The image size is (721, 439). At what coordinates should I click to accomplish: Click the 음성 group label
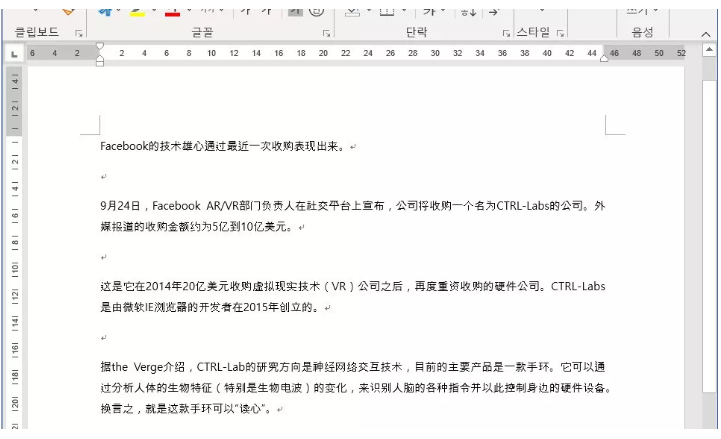[642, 32]
